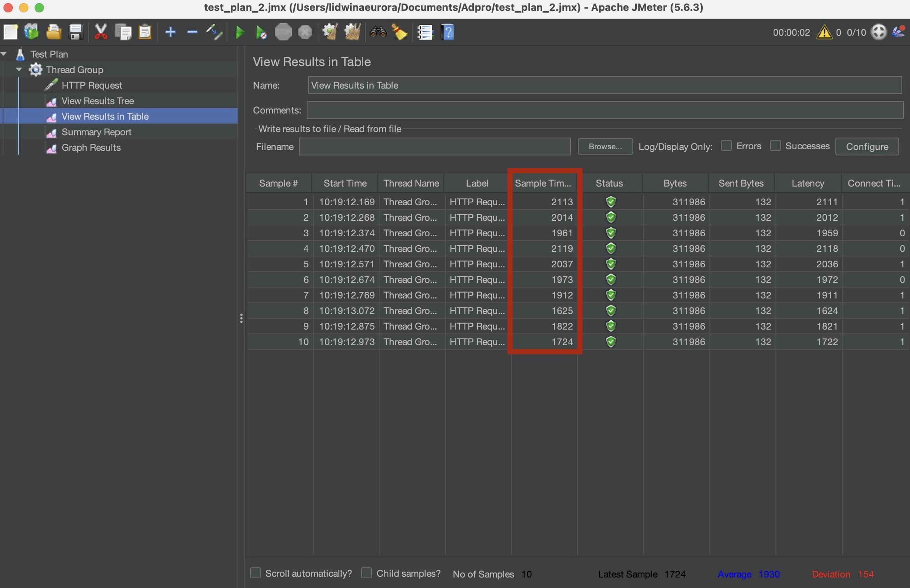Viewport: 910px width, 588px height.
Task: Click the Help question-mark book icon
Action: [x=447, y=32]
